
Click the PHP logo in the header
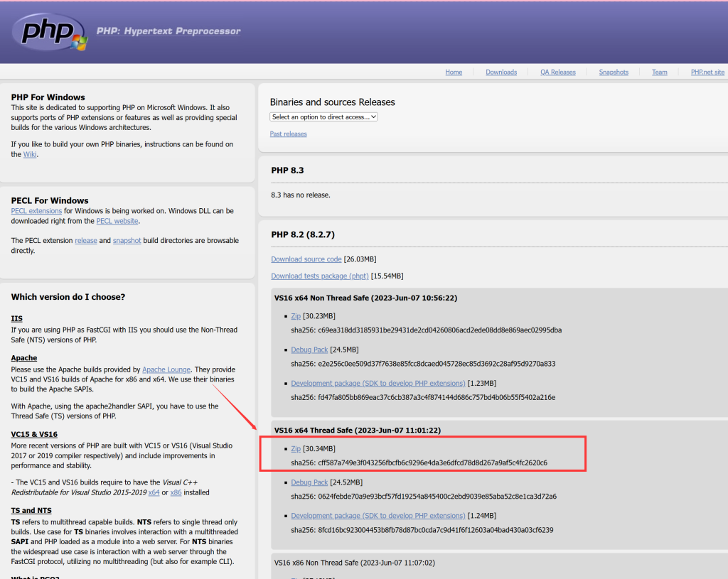point(50,31)
